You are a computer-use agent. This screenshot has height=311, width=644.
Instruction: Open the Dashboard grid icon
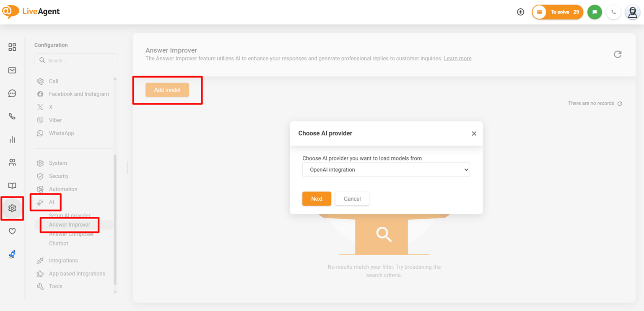tap(12, 47)
